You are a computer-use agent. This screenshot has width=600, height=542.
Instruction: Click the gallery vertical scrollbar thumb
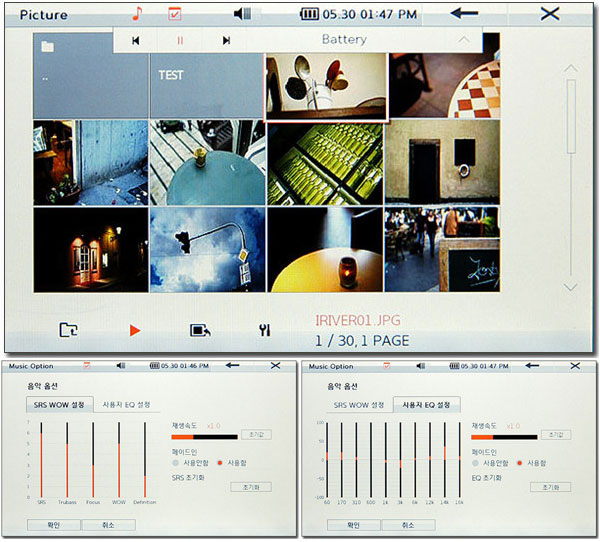pos(571,116)
